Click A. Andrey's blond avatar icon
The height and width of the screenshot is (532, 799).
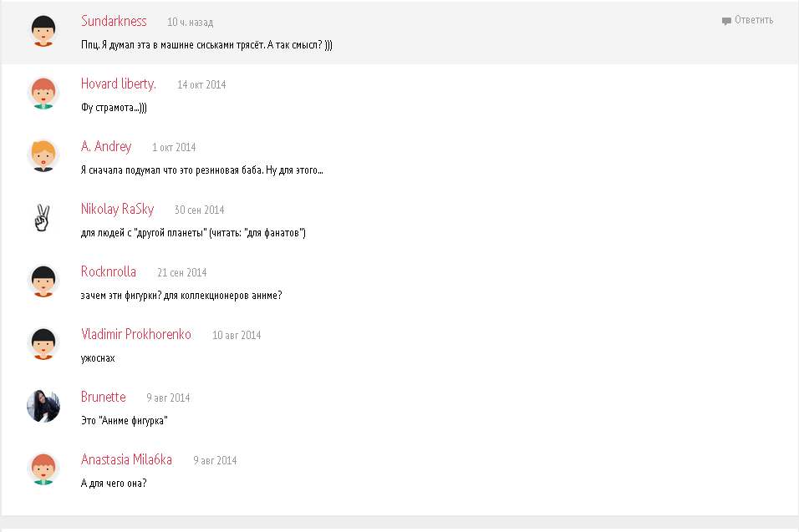(43, 155)
